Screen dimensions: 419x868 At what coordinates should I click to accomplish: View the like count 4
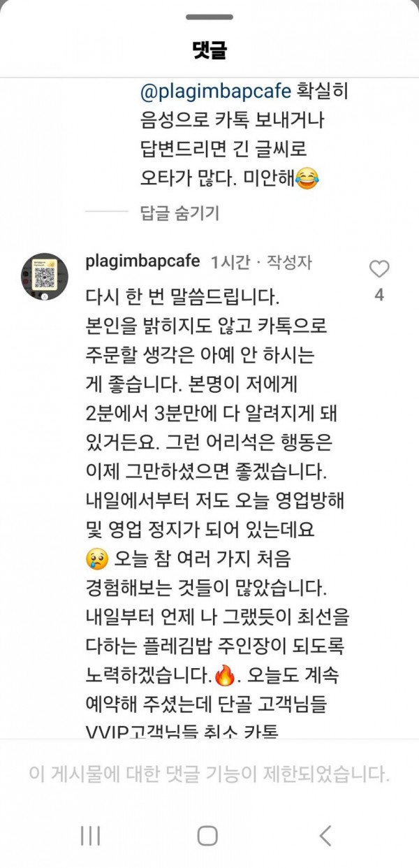tap(379, 296)
